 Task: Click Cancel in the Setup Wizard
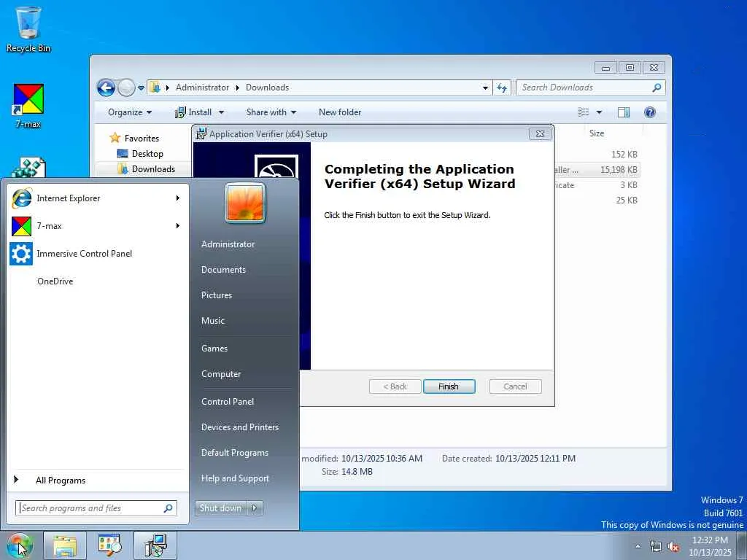coord(516,386)
